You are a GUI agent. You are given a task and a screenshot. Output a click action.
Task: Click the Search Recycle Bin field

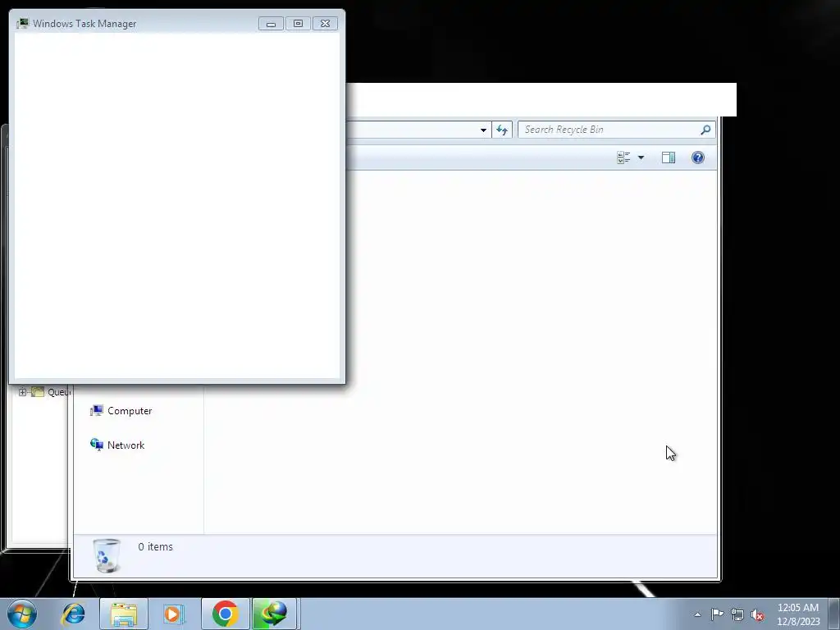[x=616, y=130]
